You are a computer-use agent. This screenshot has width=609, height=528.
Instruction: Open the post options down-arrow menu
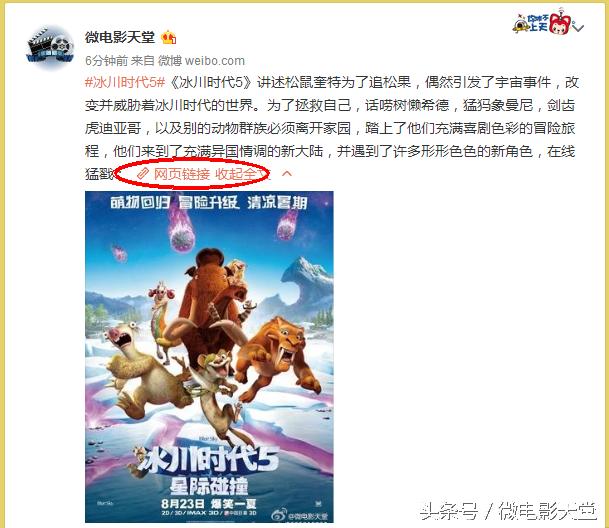coord(578,28)
